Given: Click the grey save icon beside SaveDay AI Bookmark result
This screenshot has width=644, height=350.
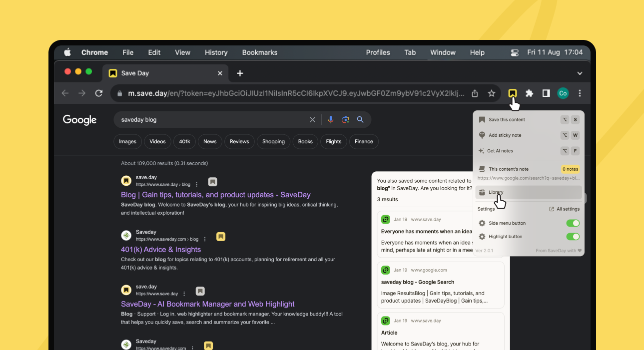Looking at the screenshot, I should coord(200,291).
